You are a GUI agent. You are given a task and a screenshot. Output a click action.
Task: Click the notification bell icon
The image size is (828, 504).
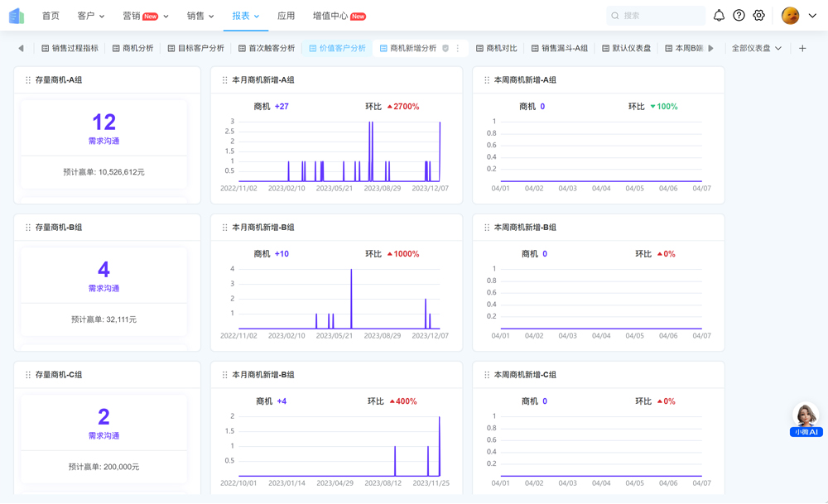point(719,16)
